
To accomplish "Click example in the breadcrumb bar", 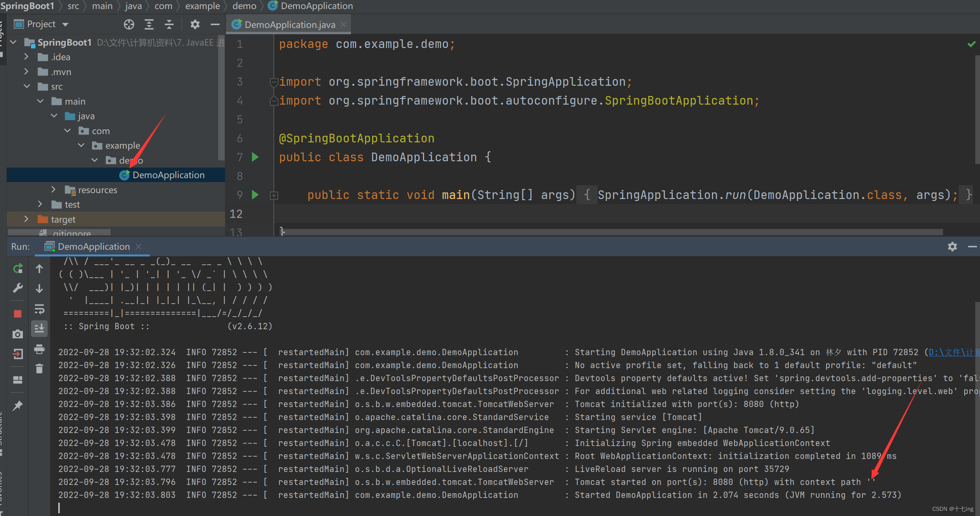I will tap(202, 6).
